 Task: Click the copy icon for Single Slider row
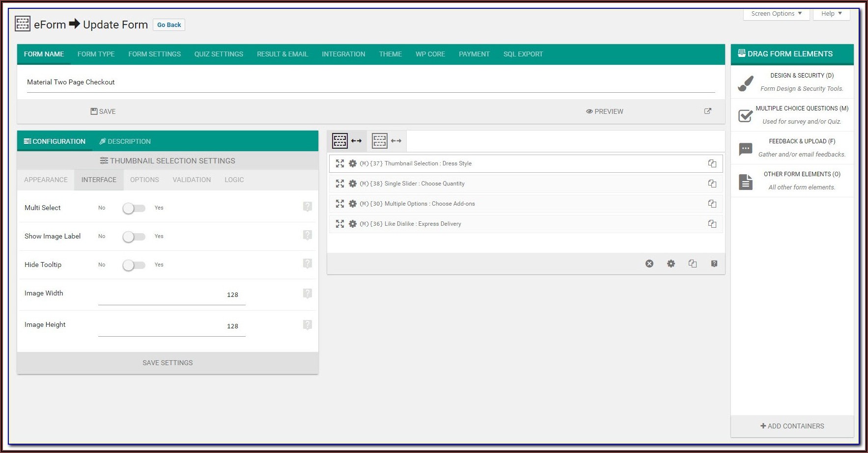click(x=712, y=184)
